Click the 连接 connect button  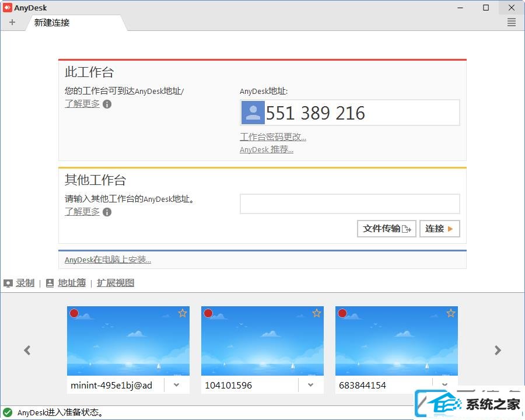click(x=440, y=229)
